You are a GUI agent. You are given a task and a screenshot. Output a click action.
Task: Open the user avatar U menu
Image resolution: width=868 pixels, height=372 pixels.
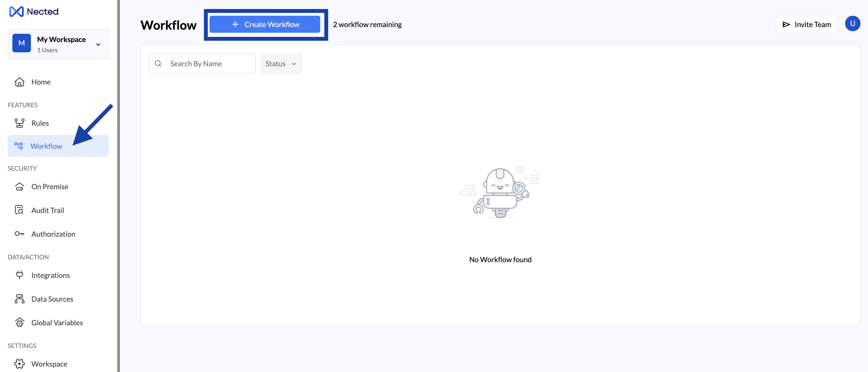click(852, 23)
